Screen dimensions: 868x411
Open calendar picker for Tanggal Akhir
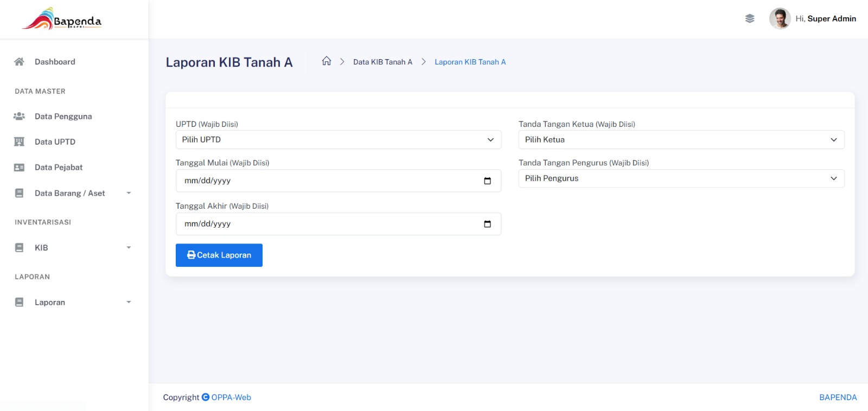[487, 224]
